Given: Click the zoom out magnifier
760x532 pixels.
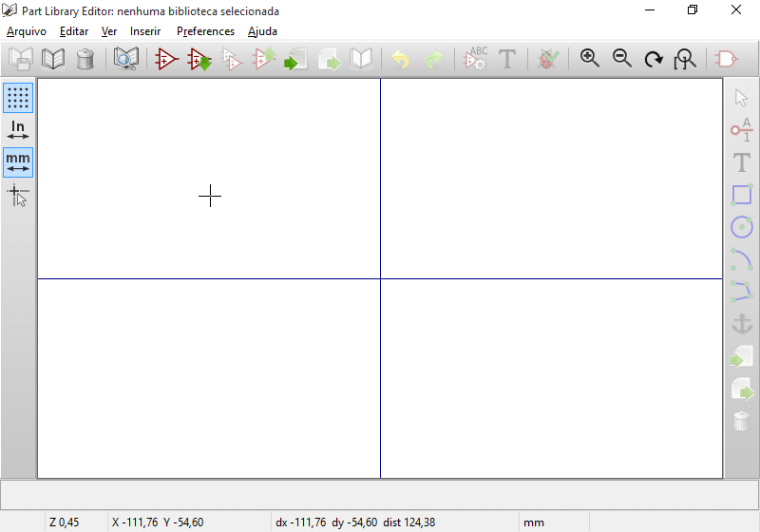Looking at the screenshot, I should [x=622, y=59].
